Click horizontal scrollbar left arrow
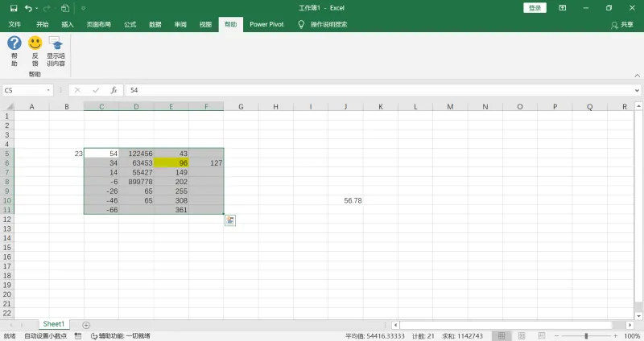The image size is (644, 341). tap(395, 325)
